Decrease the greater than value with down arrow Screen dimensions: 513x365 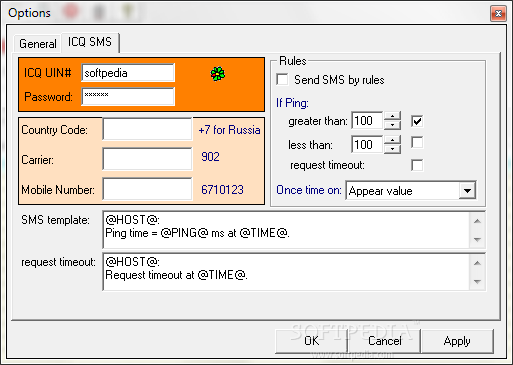point(392,125)
